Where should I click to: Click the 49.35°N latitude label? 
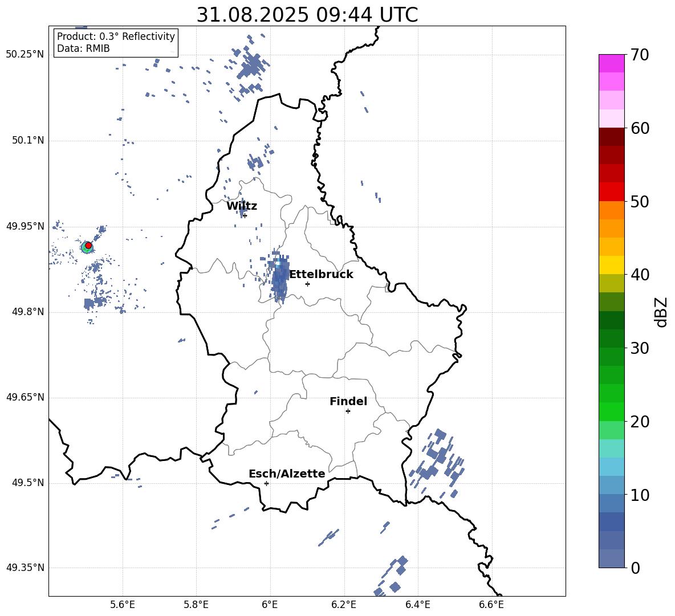25,568
